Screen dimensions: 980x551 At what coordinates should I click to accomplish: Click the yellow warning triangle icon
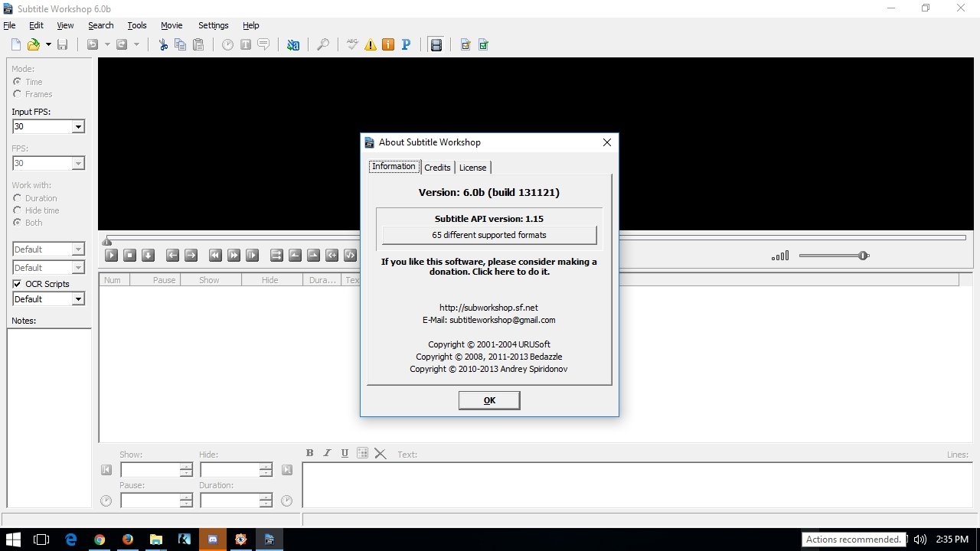click(x=371, y=44)
